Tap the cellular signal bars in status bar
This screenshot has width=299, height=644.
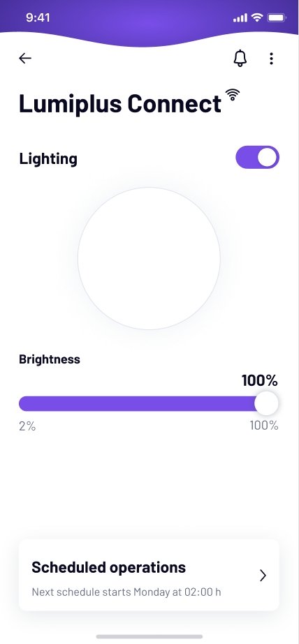(x=240, y=17)
